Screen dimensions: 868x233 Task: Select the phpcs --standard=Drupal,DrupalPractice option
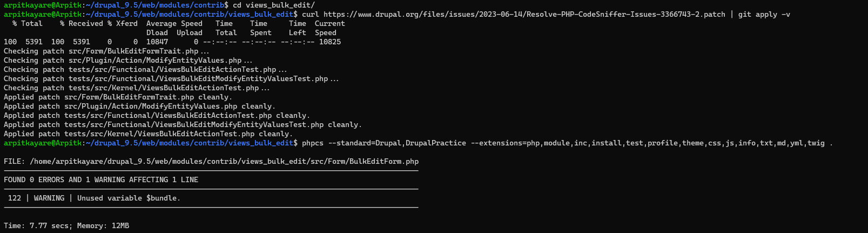click(384, 143)
